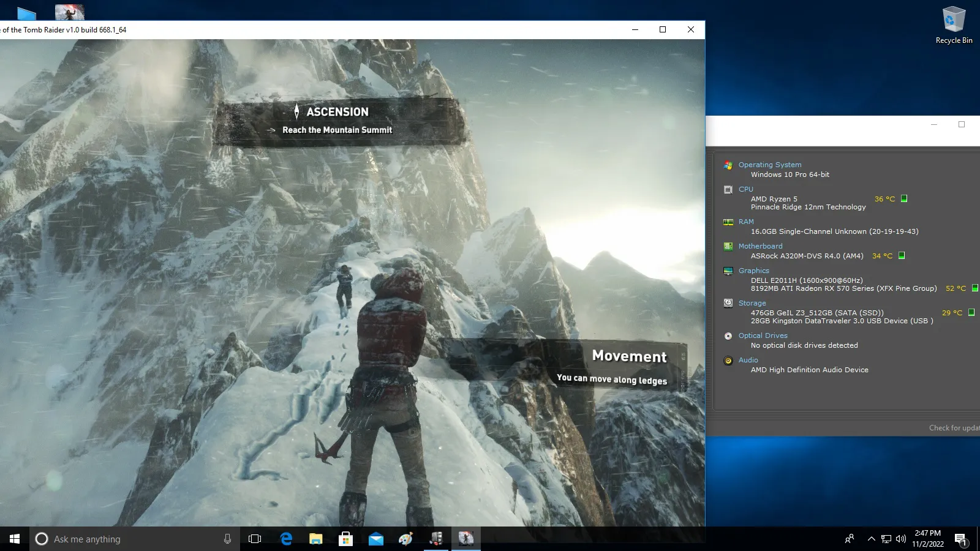
Task: Maximize the Speccy window
Action: [x=962, y=124]
